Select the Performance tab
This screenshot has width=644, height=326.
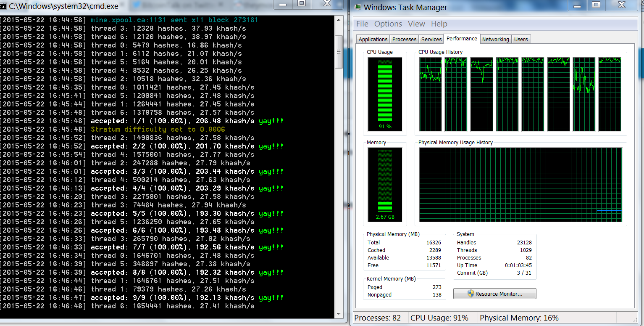[462, 38]
